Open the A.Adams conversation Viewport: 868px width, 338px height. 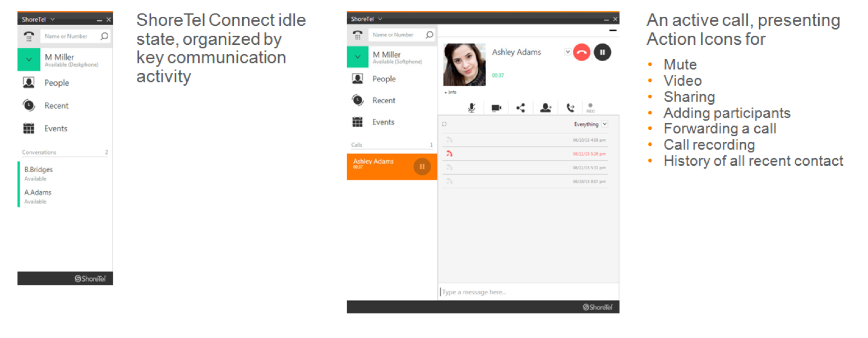65,196
